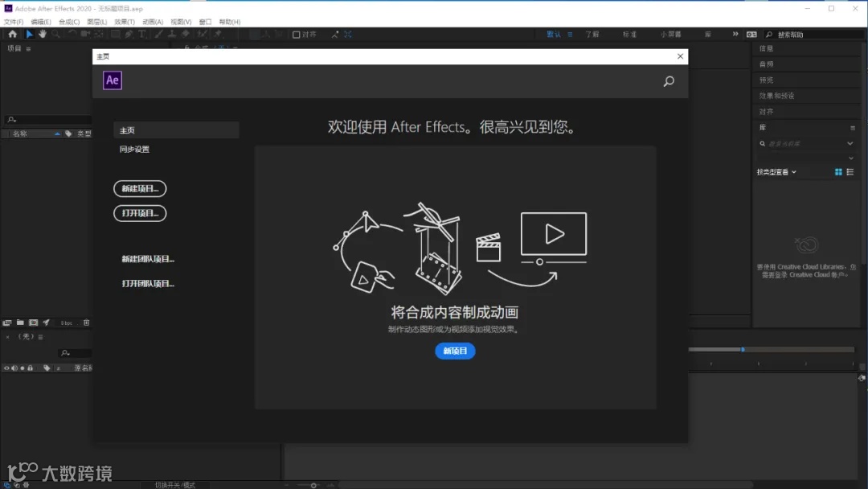The image size is (868, 489).
Task: Click the Home icon in the toolbar
Action: pyautogui.click(x=12, y=34)
